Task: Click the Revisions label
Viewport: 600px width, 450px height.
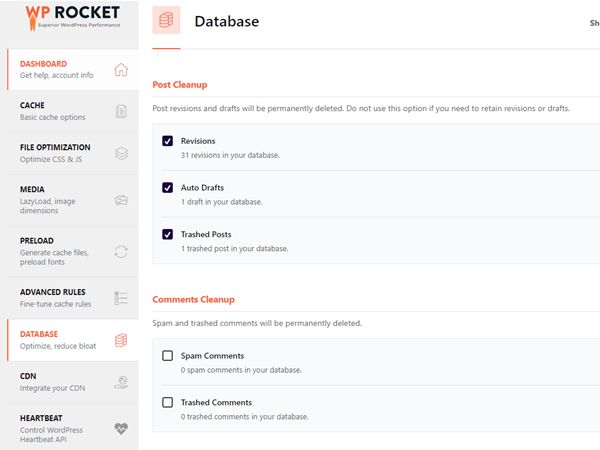Action: point(198,141)
